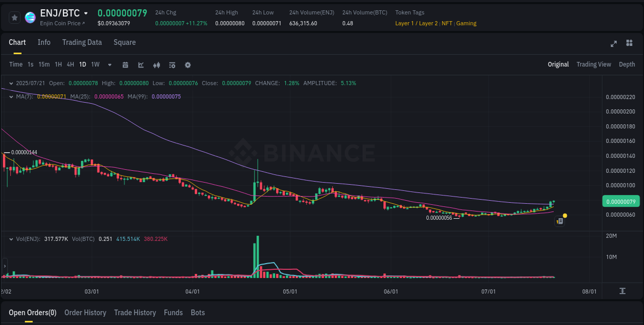Click the NFT token tag
Viewport: 644px width, 325px height.
coord(447,23)
